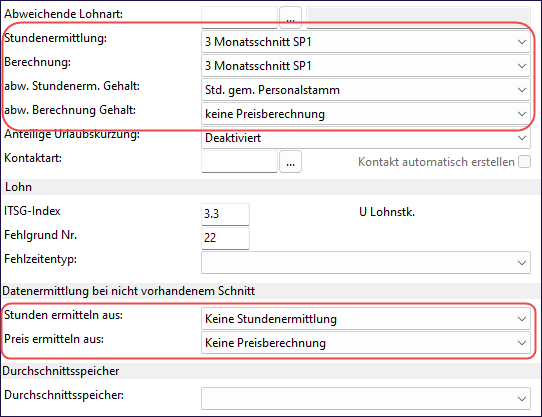Open Anteilige Urlaubskürzung dropdown showing Deaktiviert
Screen dimensions: 542x417
point(366,138)
